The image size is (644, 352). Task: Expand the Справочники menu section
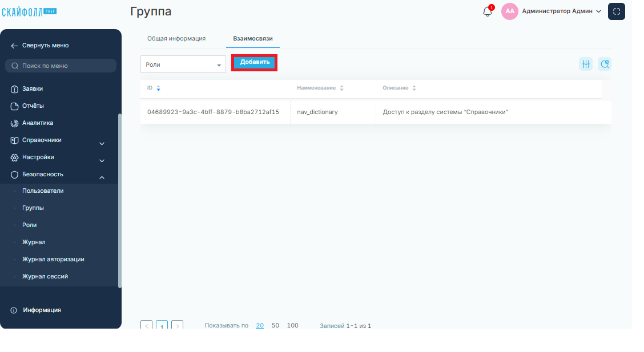pos(102,144)
